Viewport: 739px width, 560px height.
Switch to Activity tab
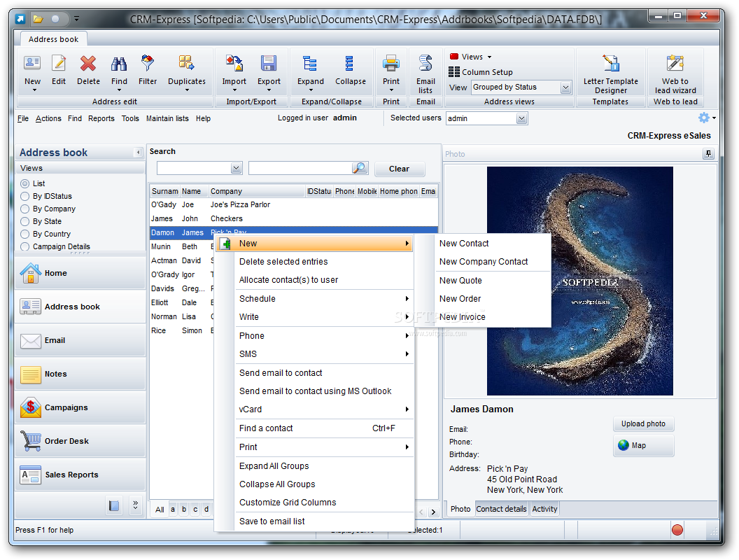[x=544, y=509]
